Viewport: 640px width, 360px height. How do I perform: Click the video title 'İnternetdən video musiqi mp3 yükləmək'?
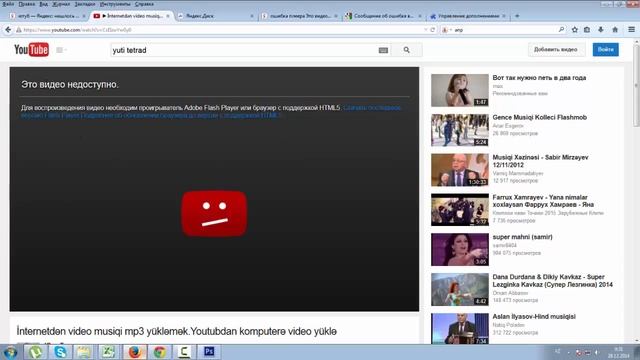pos(176,331)
